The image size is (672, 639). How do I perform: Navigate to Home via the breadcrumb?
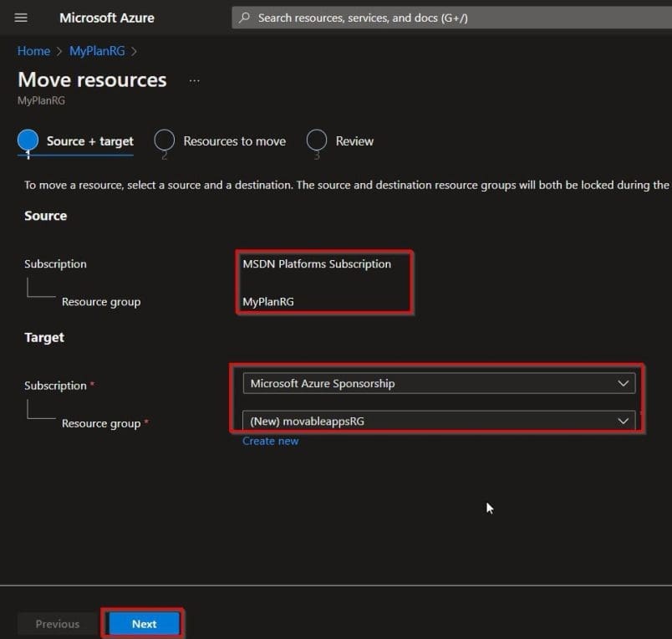click(33, 51)
